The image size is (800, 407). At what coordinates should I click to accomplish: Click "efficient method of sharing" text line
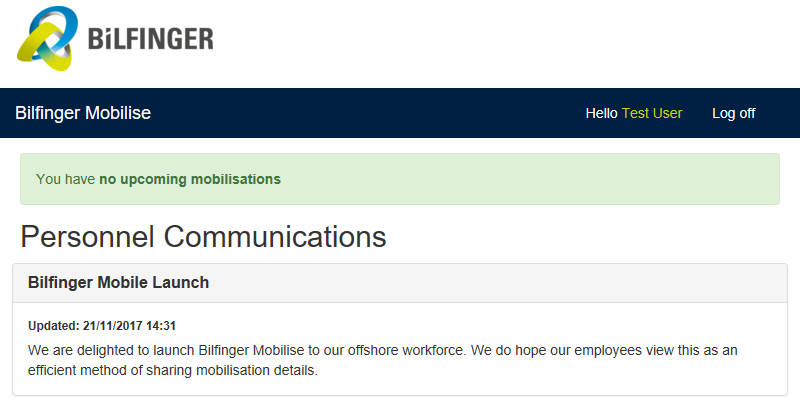click(x=172, y=371)
